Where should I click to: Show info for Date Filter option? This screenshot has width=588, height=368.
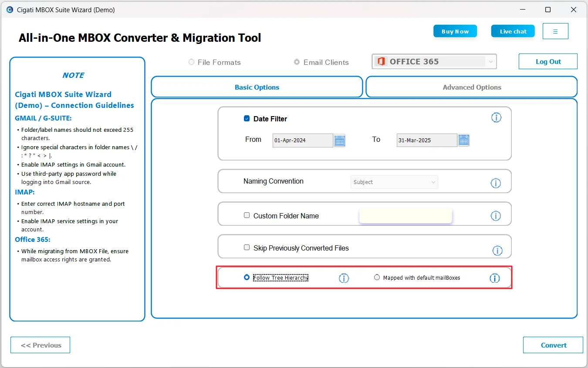click(497, 117)
